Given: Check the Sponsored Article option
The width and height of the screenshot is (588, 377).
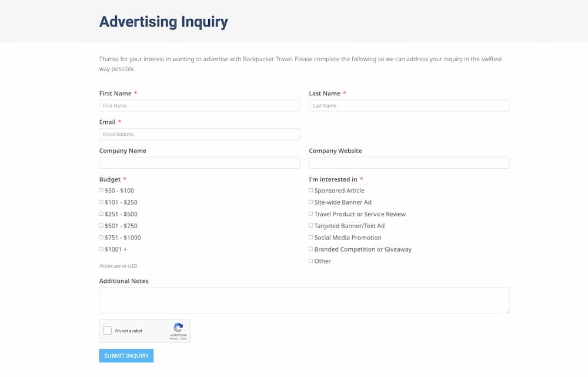Looking at the screenshot, I should (x=311, y=190).
